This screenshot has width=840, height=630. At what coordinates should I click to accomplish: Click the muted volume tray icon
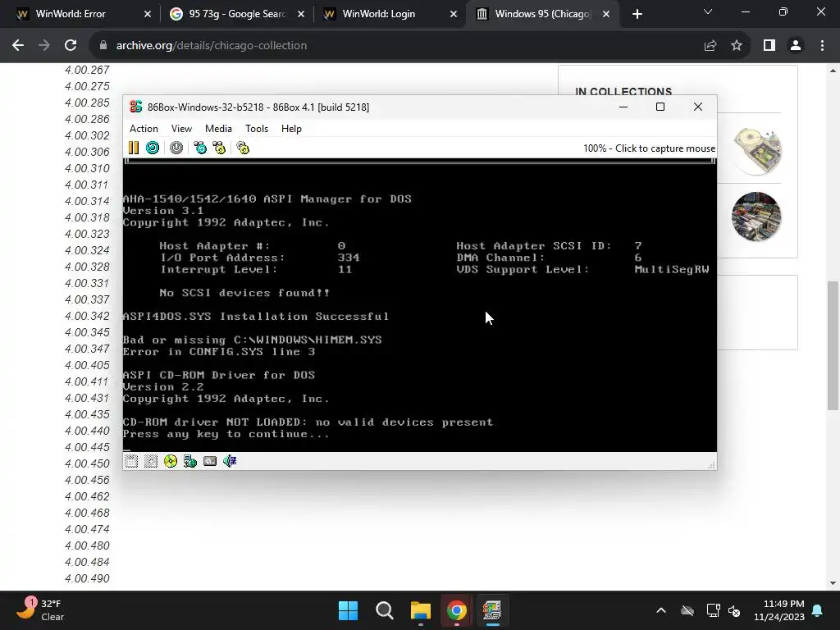click(734, 610)
